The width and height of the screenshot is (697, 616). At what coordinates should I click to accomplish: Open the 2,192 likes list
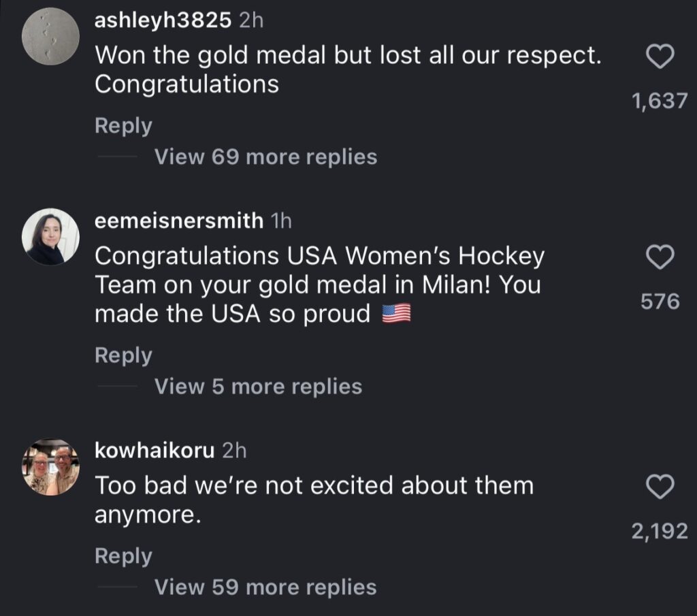tap(660, 531)
